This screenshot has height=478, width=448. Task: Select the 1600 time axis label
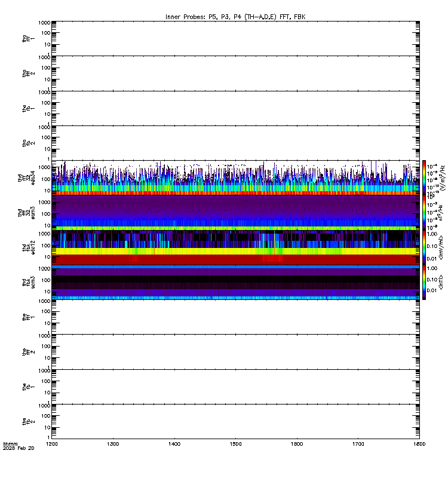[x=297, y=444]
